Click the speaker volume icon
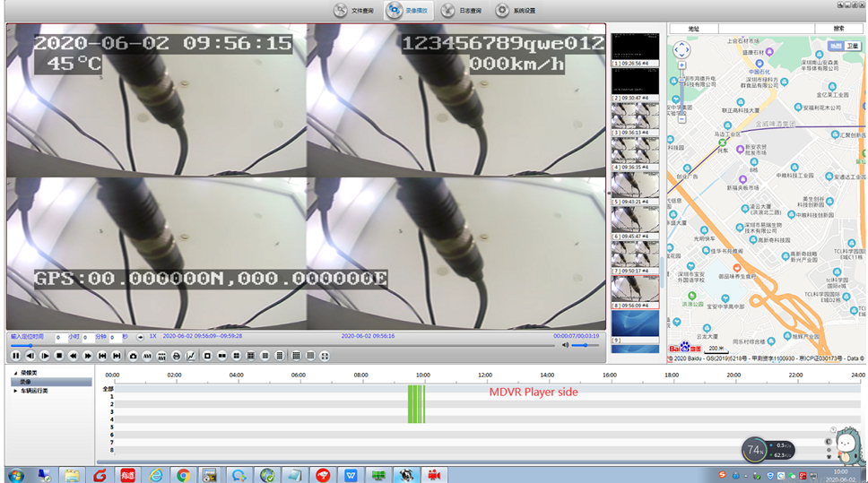 (565, 345)
